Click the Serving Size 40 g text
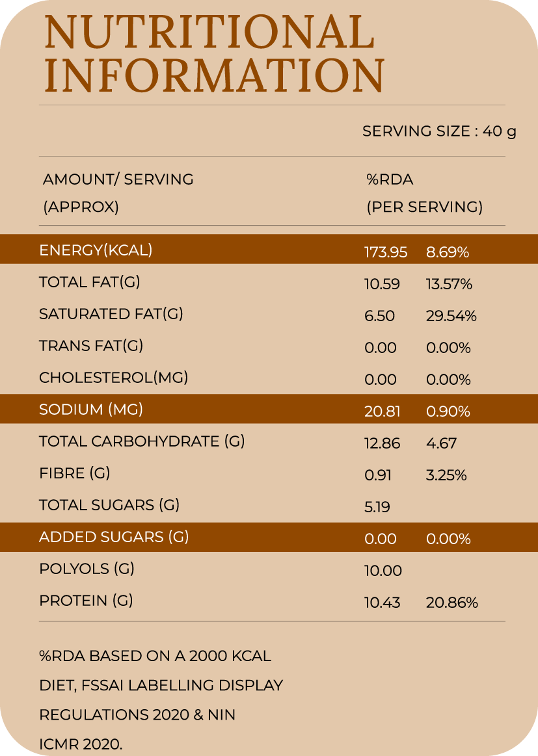 click(439, 131)
